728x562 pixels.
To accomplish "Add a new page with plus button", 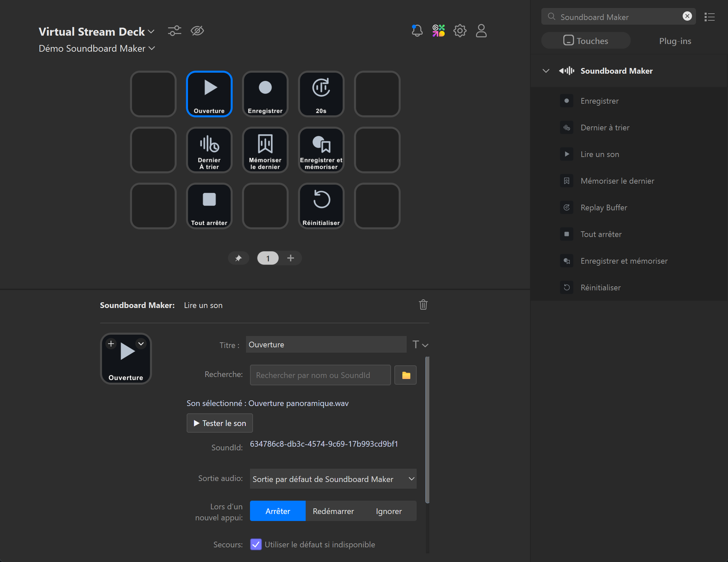I will click(x=291, y=258).
